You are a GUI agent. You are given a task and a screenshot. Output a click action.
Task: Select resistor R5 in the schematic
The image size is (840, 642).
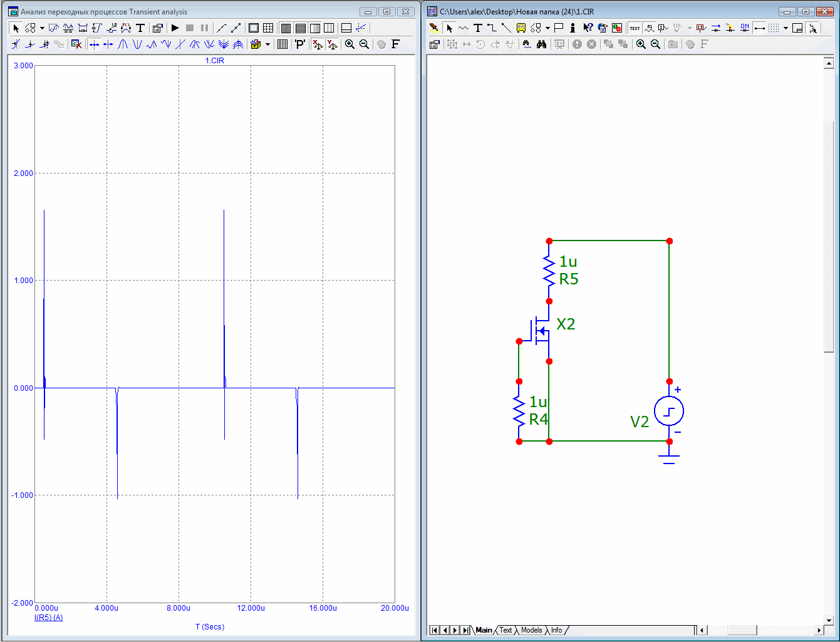(549, 271)
